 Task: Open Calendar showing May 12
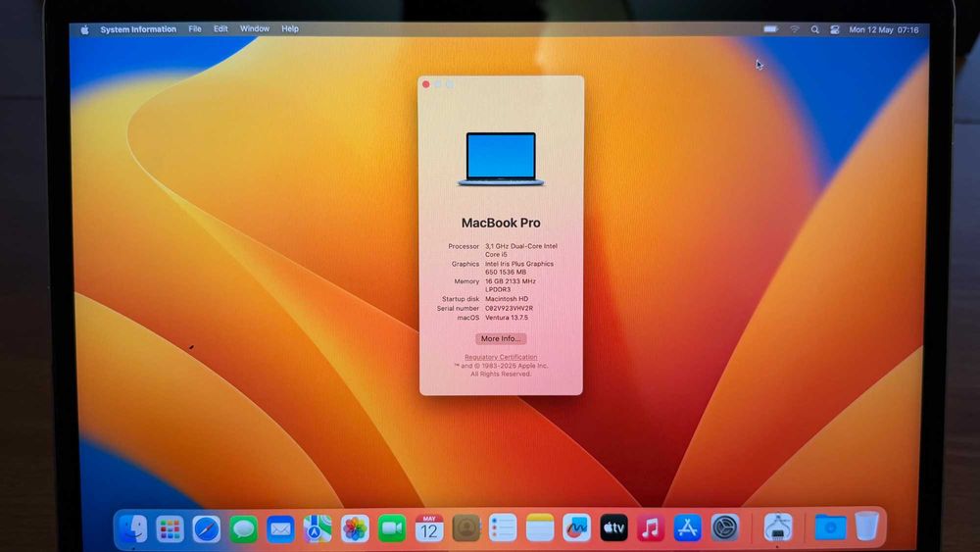coord(429,528)
